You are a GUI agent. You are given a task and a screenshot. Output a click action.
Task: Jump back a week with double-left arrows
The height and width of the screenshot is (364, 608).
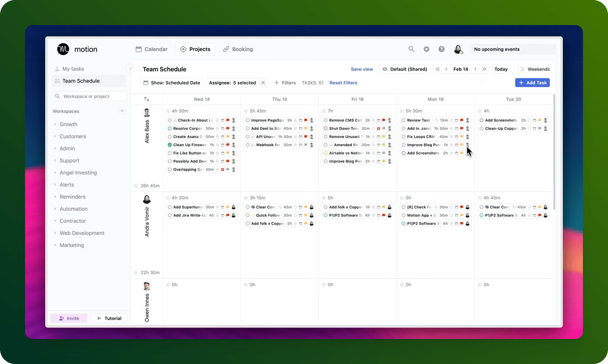[x=437, y=69]
